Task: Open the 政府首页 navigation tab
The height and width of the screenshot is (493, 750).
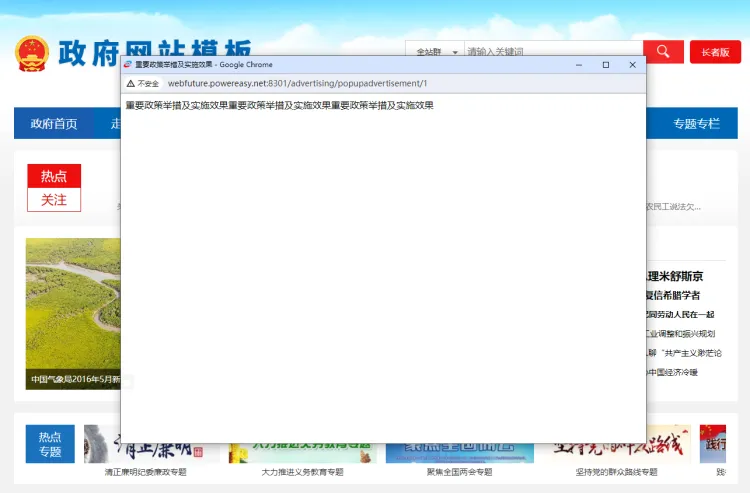Action: click(54, 124)
